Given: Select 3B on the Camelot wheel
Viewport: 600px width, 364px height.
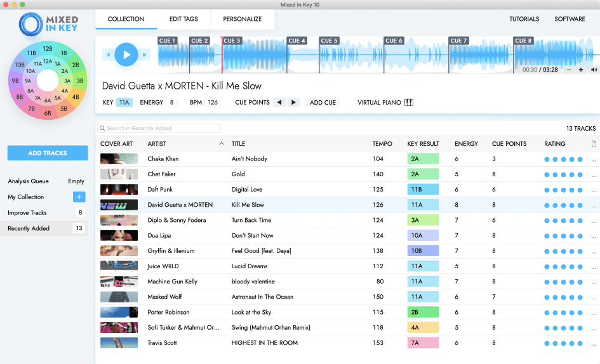Looking at the screenshot, I should (80, 81).
